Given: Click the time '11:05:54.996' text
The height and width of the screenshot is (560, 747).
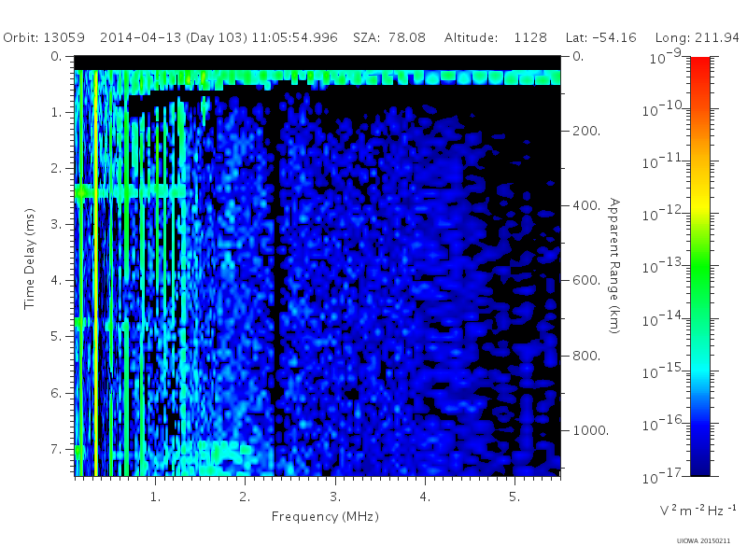Looking at the screenshot, I should click(294, 37).
